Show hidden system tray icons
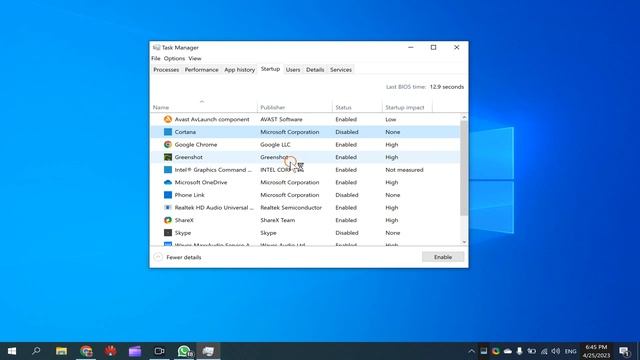Viewport: 640px width, 360px height. (471, 351)
